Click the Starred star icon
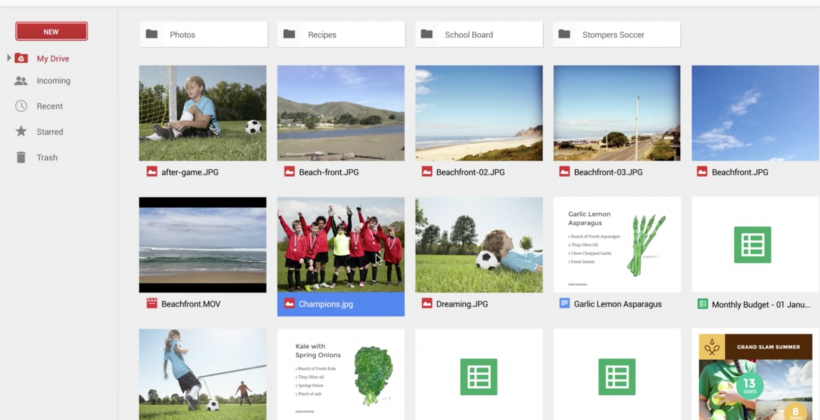This screenshot has width=820, height=420. point(21,132)
